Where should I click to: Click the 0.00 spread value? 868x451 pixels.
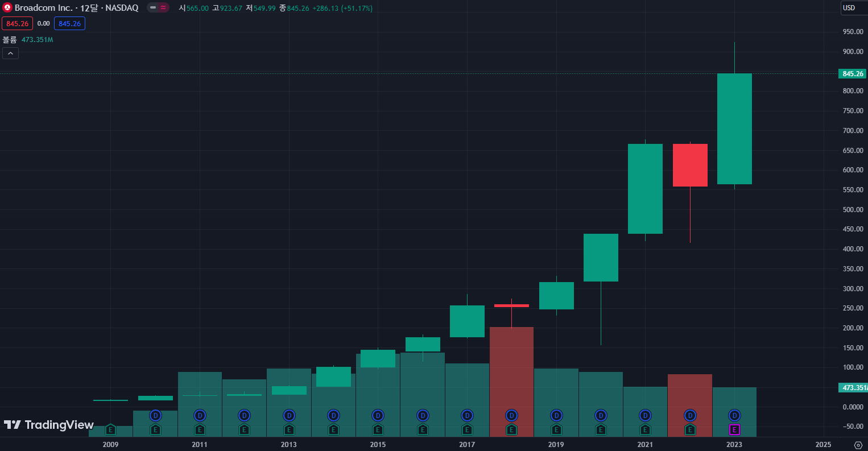point(43,24)
